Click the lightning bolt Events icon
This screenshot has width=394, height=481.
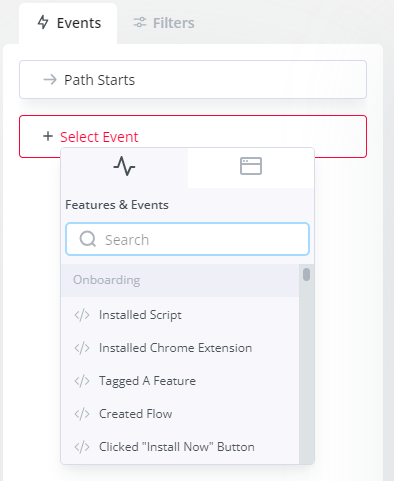click(43, 23)
